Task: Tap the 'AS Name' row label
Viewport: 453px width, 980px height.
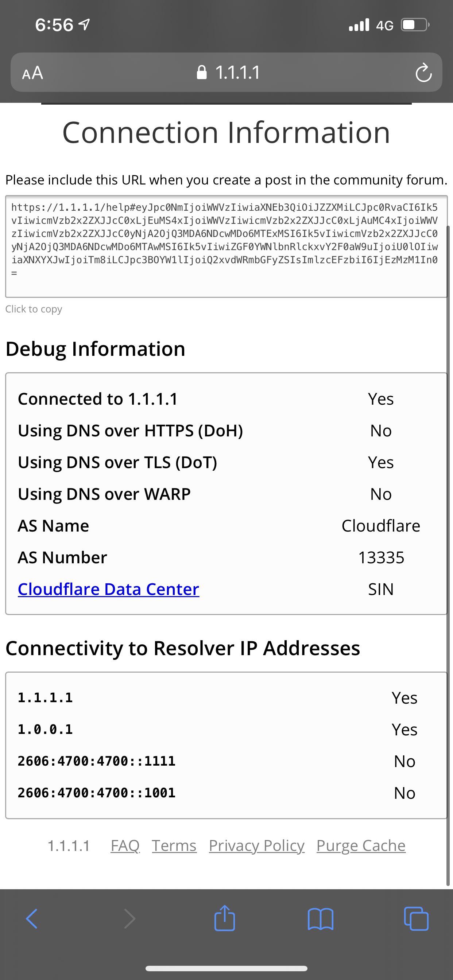Action: pyautogui.click(x=54, y=526)
